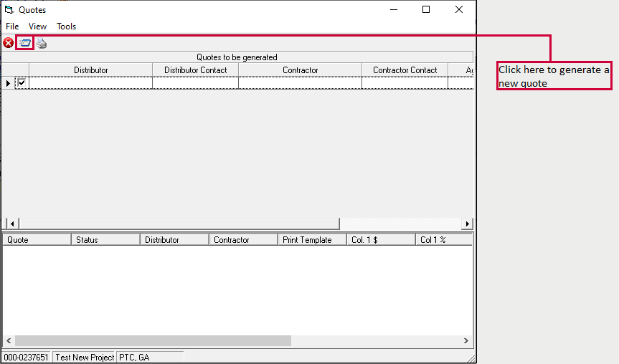Image resolution: width=619 pixels, height=364 pixels.
Task: Click the Distributor Contact column header
Action: 195,70
